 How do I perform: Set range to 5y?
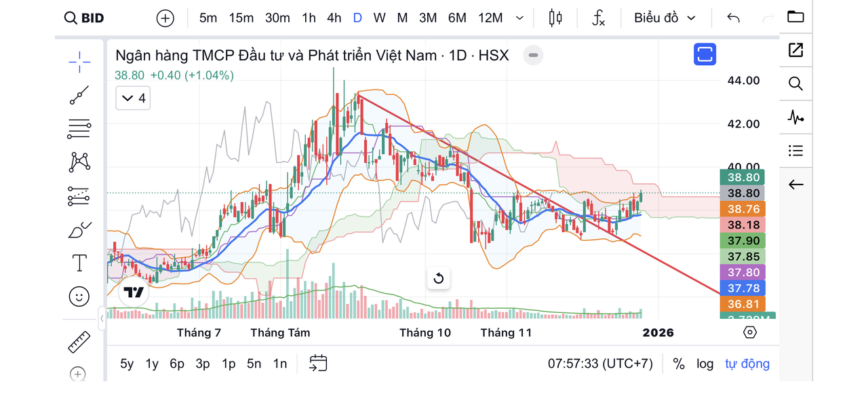pyautogui.click(x=127, y=364)
